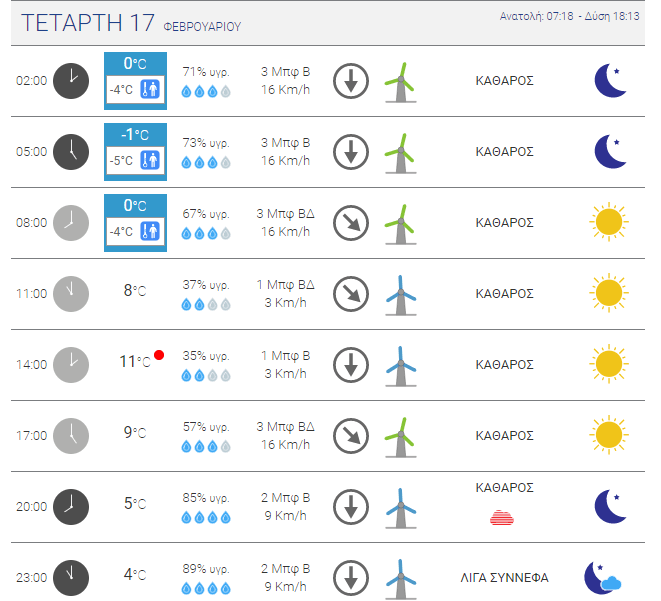This screenshot has width=661, height=601.
Task: Click the moon icon for 05:00
Action: coord(610,152)
